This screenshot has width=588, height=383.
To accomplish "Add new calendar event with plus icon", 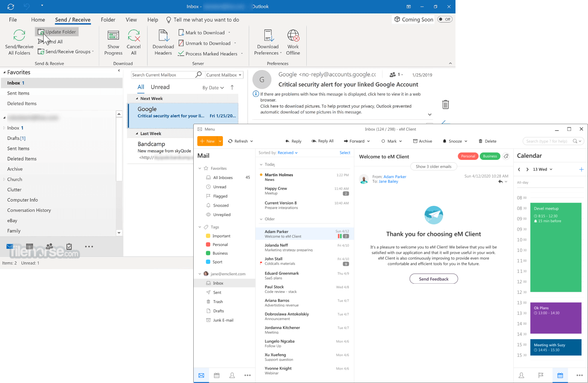I will (x=581, y=169).
